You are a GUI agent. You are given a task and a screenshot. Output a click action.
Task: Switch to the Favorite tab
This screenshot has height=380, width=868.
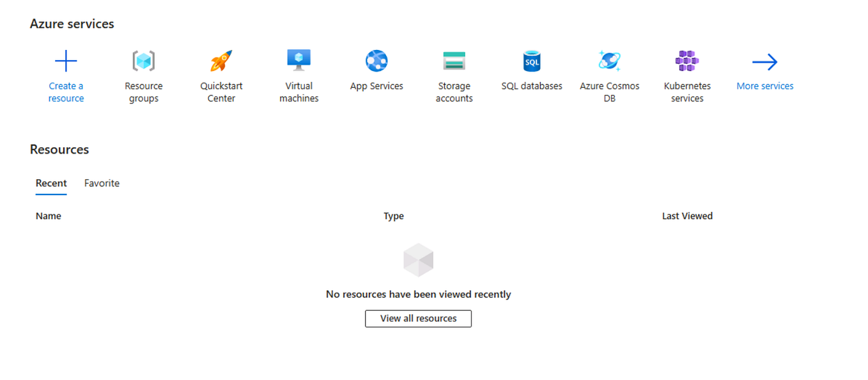point(102,183)
